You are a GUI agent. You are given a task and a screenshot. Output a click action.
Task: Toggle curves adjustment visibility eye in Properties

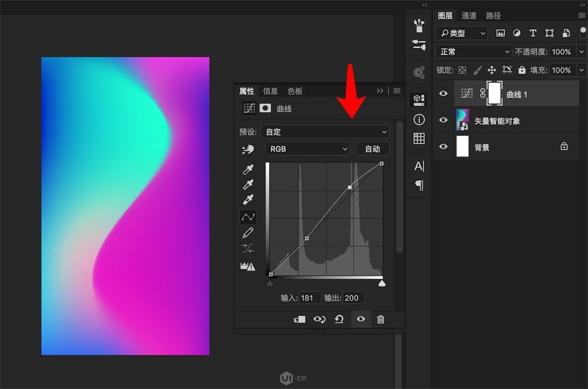(x=361, y=319)
